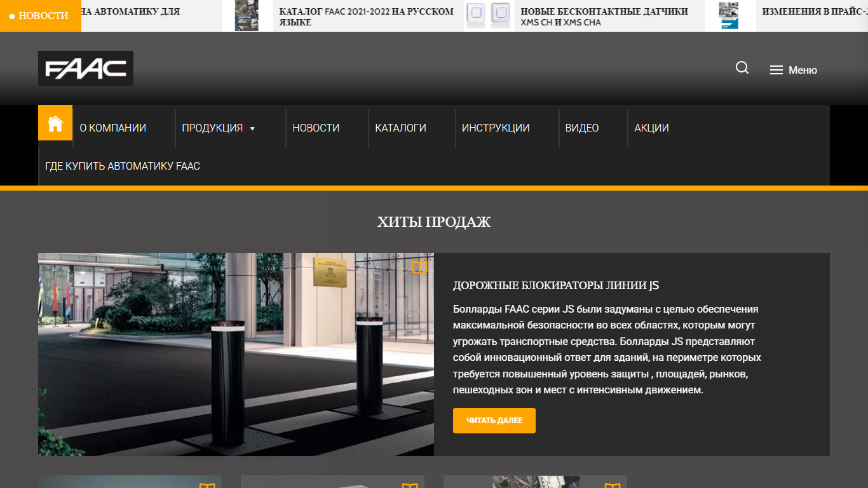Open news КАТАЛОГ FAAC 2021-2022 НА РУССКОМ
This screenshot has height=488, width=868.
(x=367, y=17)
